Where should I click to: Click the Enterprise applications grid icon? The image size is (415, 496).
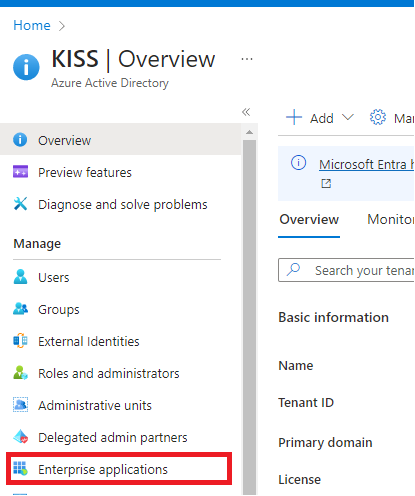pyautogui.click(x=20, y=469)
